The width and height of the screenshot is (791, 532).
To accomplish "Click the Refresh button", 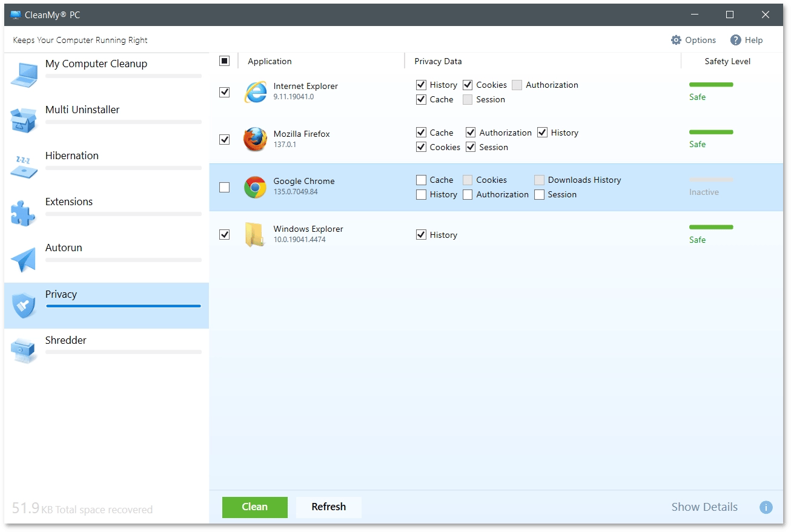I will click(329, 507).
